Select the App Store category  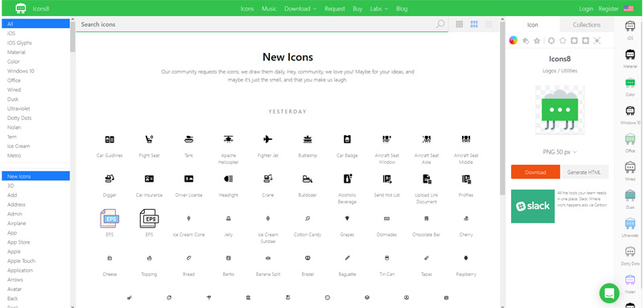(x=19, y=242)
